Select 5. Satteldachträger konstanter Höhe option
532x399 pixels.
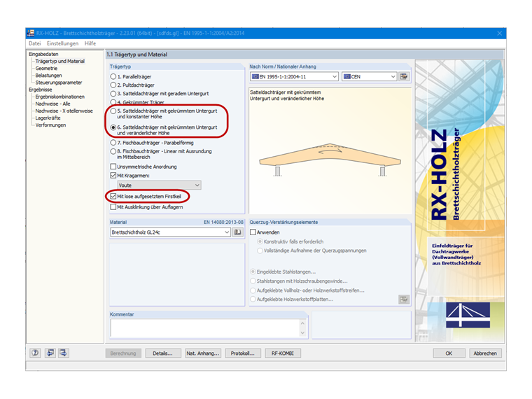[x=113, y=111]
